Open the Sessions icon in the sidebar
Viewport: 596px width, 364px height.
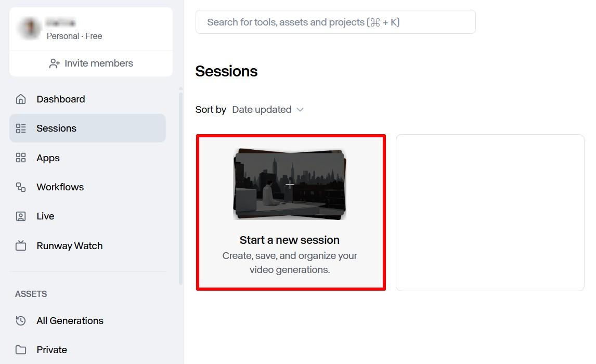(x=21, y=128)
